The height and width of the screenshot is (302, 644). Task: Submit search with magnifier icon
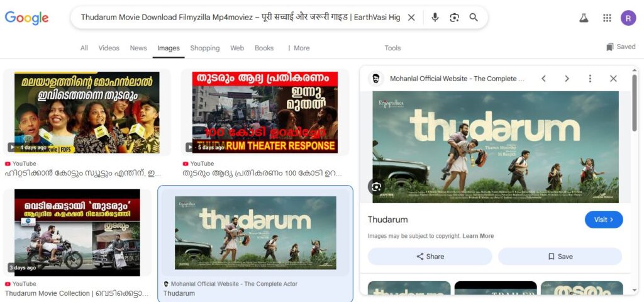point(474,17)
